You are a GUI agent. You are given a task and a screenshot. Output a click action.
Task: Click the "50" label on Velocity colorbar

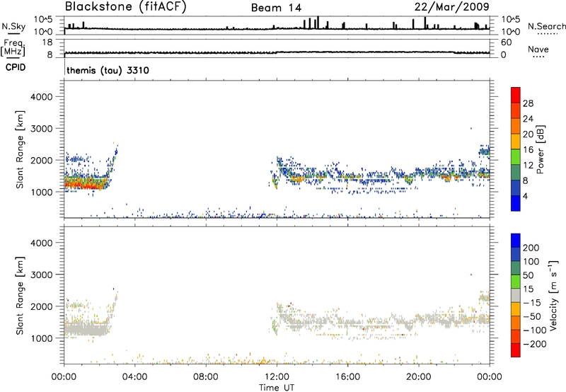pyautogui.click(x=528, y=275)
